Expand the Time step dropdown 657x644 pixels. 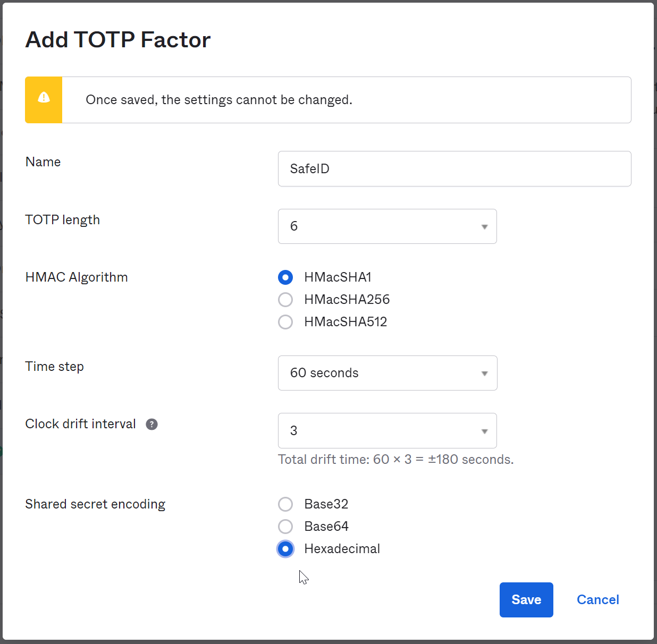point(387,373)
